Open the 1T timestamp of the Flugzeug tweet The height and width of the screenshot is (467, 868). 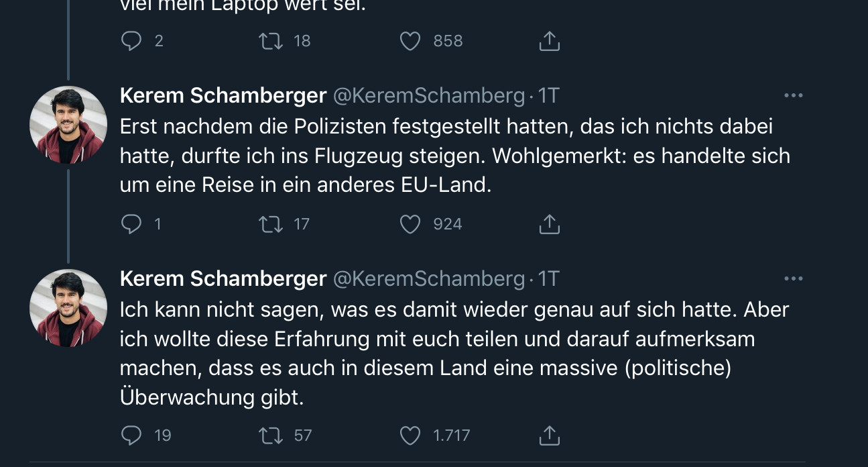click(x=548, y=96)
